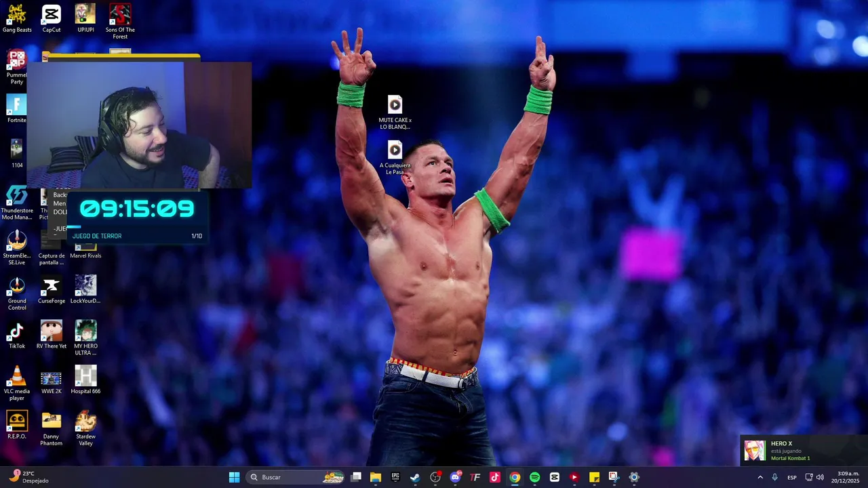868x488 pixels.
Task: Change the ESP input language
Action: (792, 477)
